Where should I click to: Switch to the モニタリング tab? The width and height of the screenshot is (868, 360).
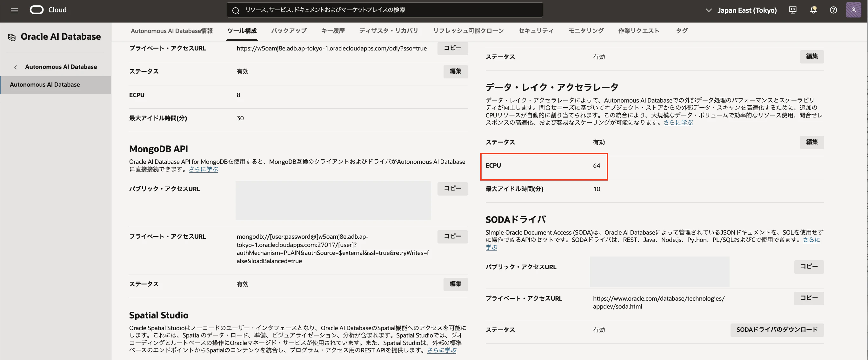[586, 31]
